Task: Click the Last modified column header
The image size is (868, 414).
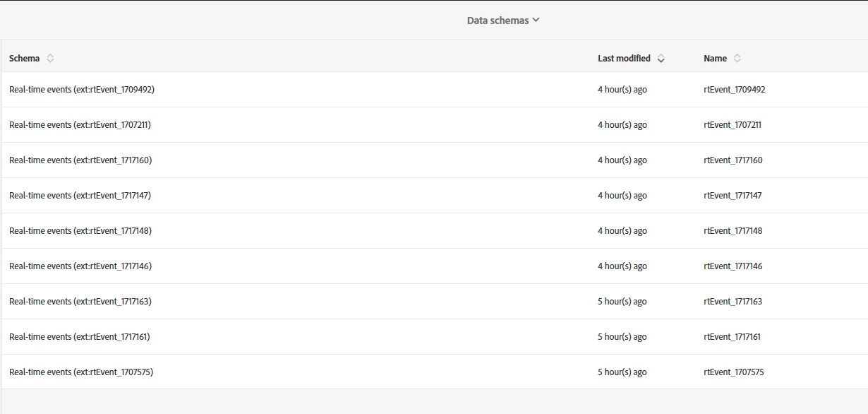Action: [x=624, y=59]
